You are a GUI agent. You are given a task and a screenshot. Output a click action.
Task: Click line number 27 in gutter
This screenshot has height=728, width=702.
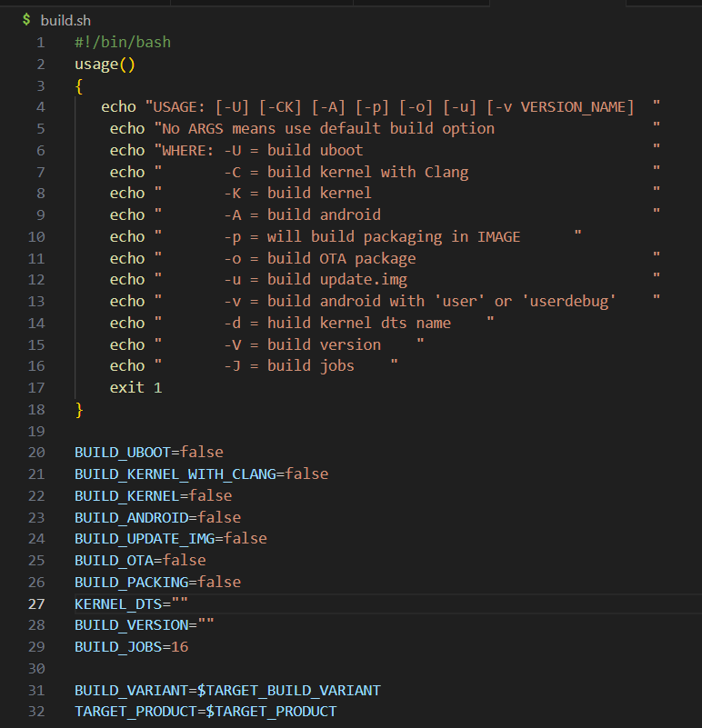tap(36, 604)
